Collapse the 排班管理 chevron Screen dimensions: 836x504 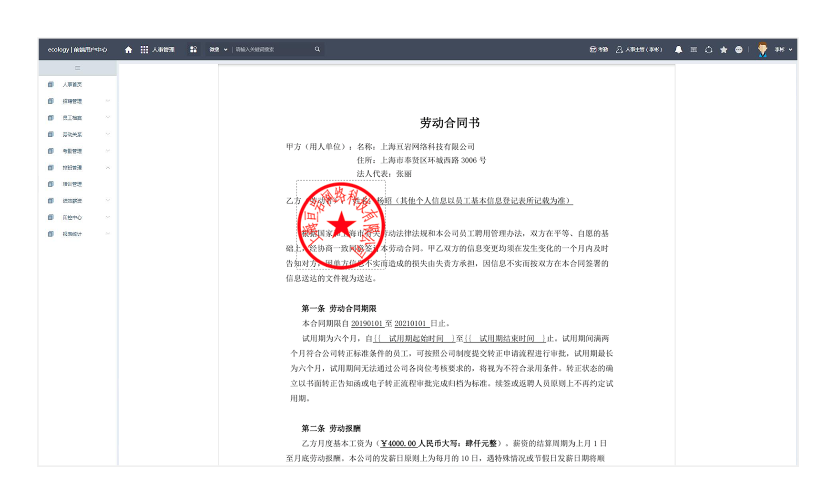click(x=108, y=168)
